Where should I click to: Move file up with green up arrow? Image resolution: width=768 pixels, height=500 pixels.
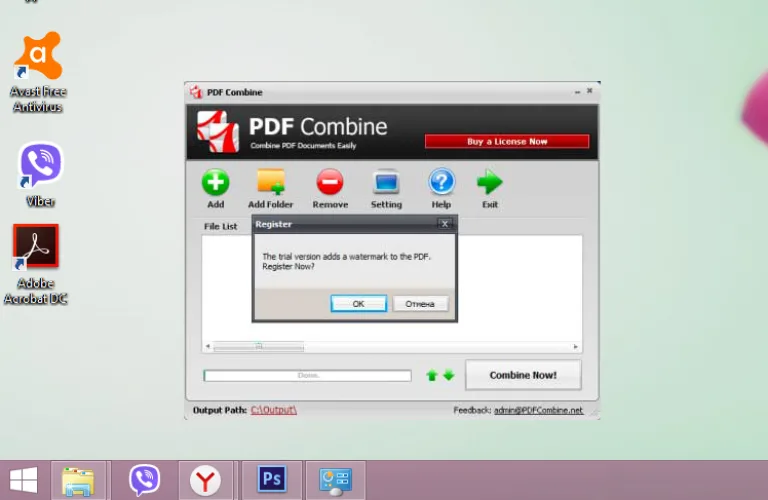tap(432, 376)
